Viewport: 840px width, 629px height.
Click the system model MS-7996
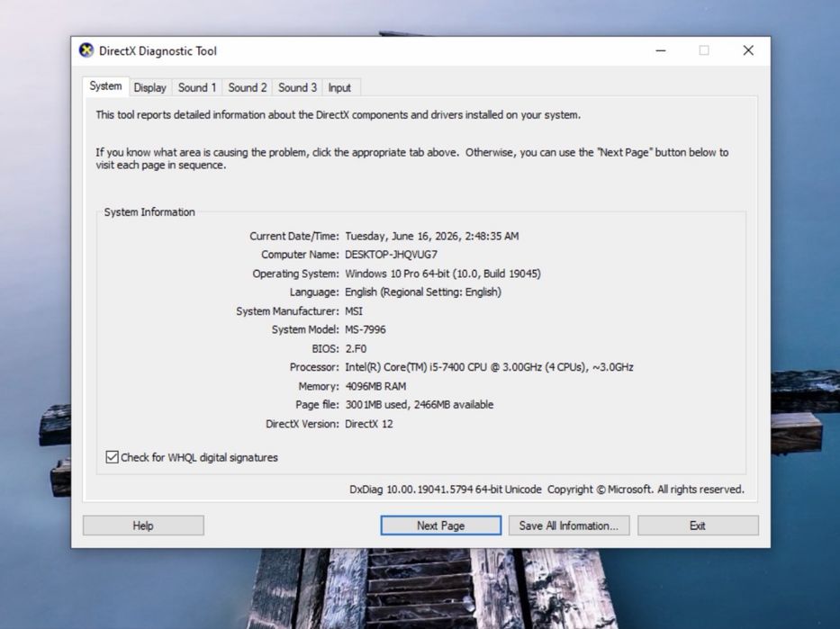coord(366,329)
